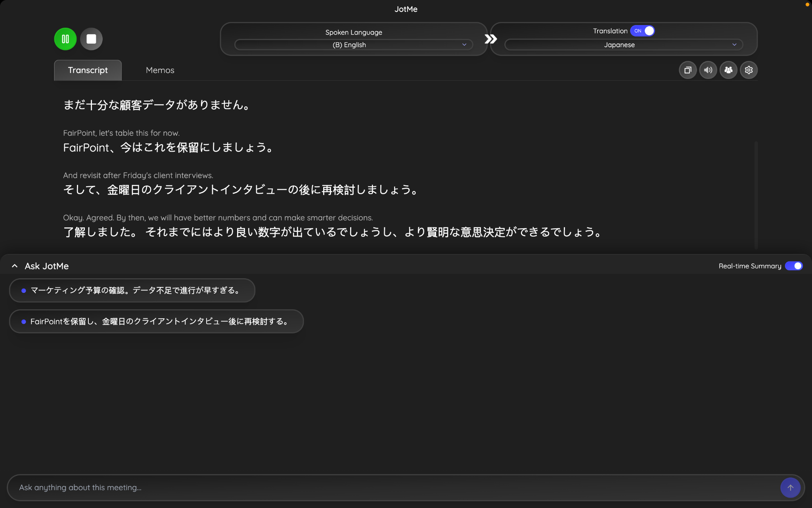
Task: Click the translation starting "そして、金曜日の"
Action: tap(241, 190)
